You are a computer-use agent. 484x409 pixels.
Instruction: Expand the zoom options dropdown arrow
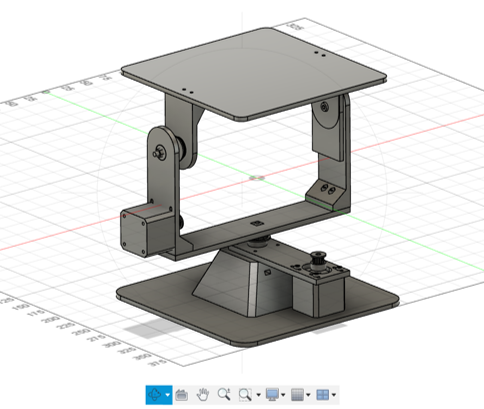[x=258, y=395]
